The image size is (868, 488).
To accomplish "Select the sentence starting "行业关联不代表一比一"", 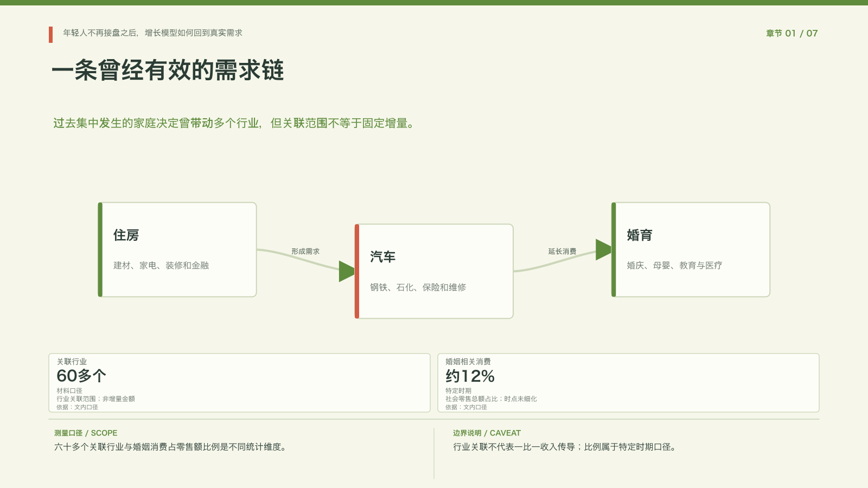I will [x=565, y=447].
